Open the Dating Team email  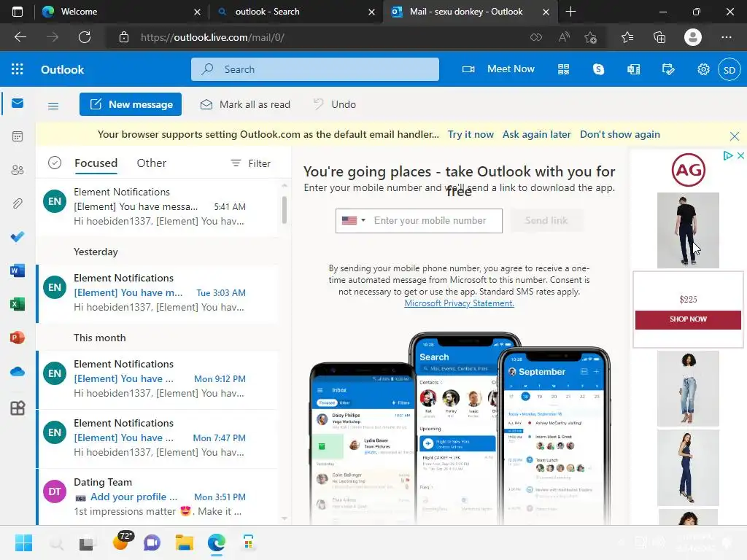click(x=158, y=497)
